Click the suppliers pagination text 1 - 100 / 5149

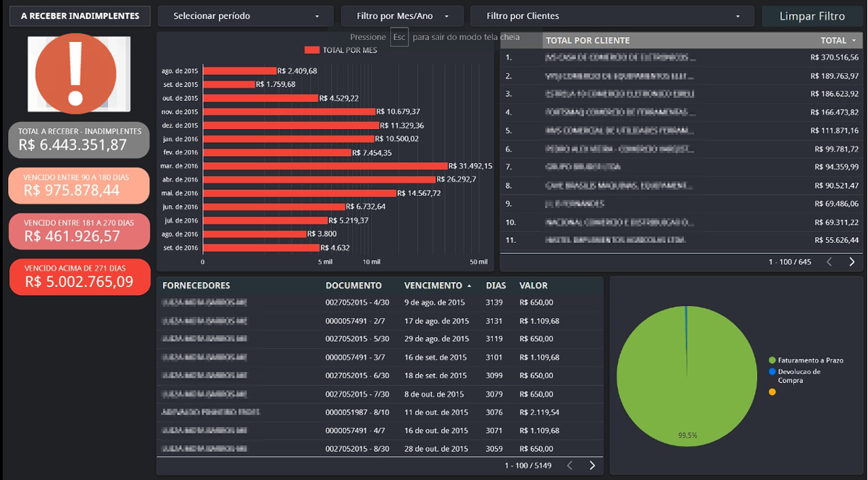pyautogui.click(x=527, y=465)
